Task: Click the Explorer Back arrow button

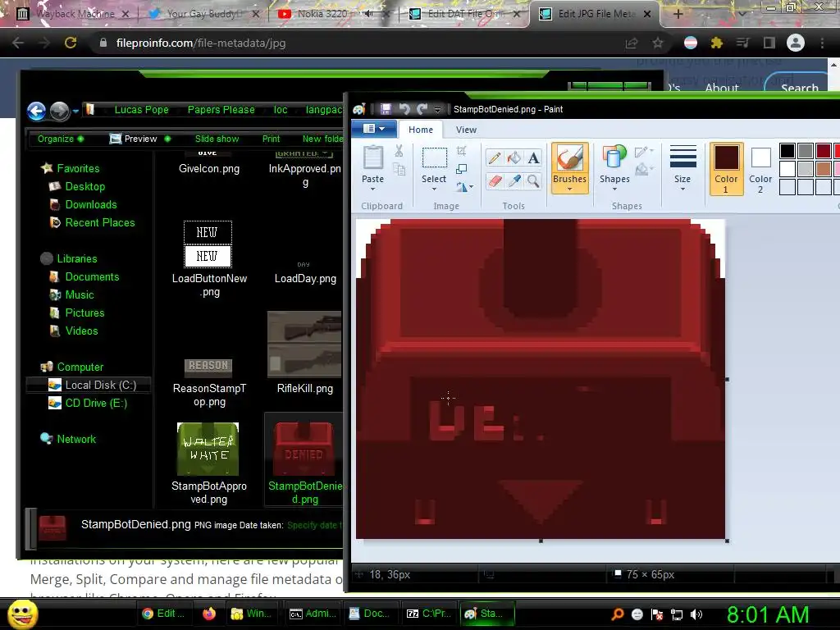Action: point(37,111)
